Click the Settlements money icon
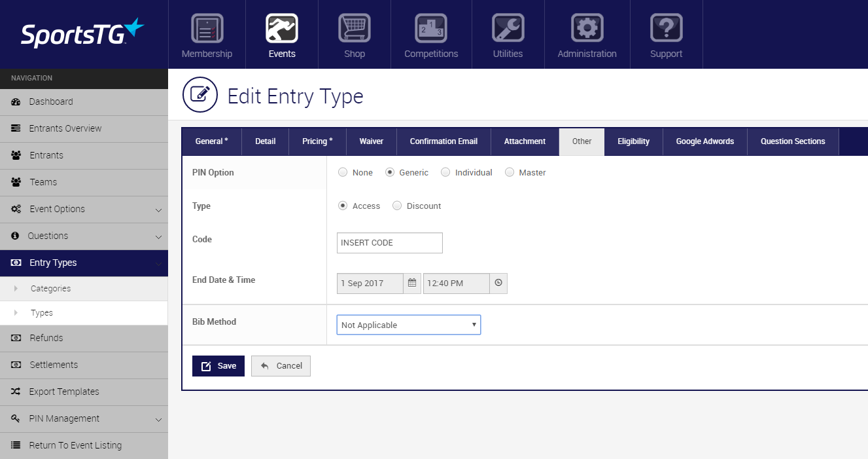This screenshot has width=868, height=459. tap(16, 365)
